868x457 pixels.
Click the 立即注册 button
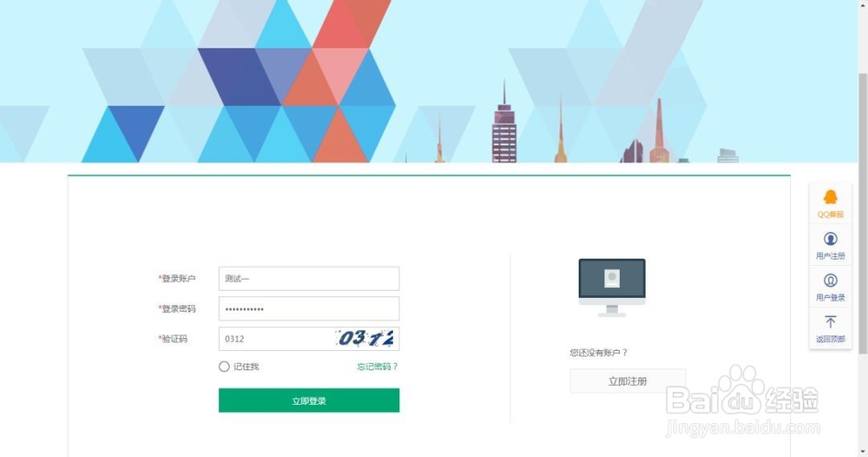click(x=628, y=381)
